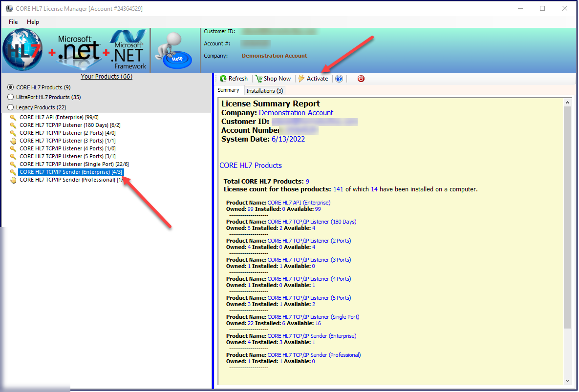Image resolution: width=579 pixels, height=392 pixels.
Task: Click report product name Sender (Professional)
Action: coord(314,355)
